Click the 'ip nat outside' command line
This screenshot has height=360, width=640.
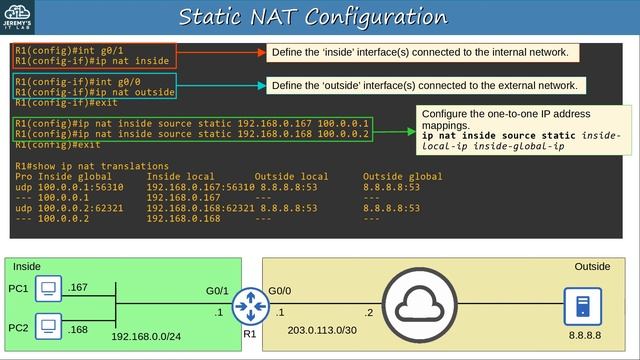click(95, 92)
